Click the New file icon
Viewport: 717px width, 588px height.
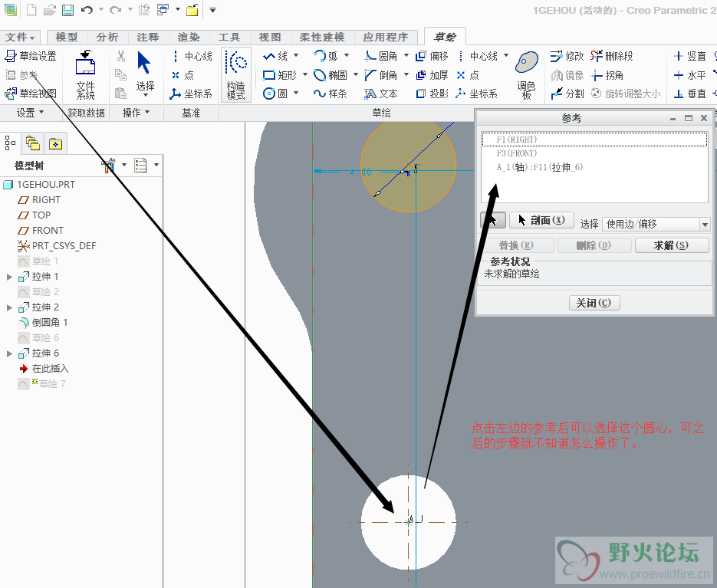coord(31,10)
